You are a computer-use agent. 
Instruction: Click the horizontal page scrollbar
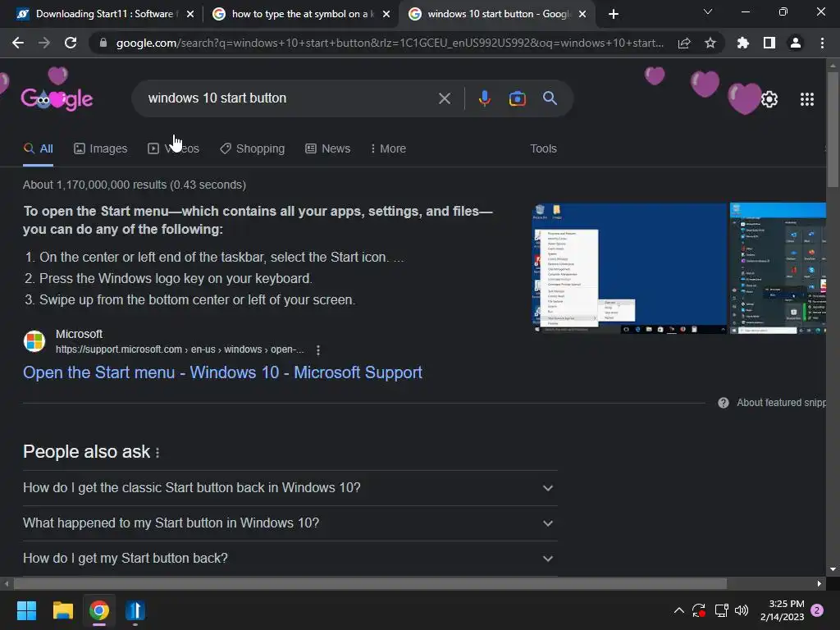click(x=370, y=583)
